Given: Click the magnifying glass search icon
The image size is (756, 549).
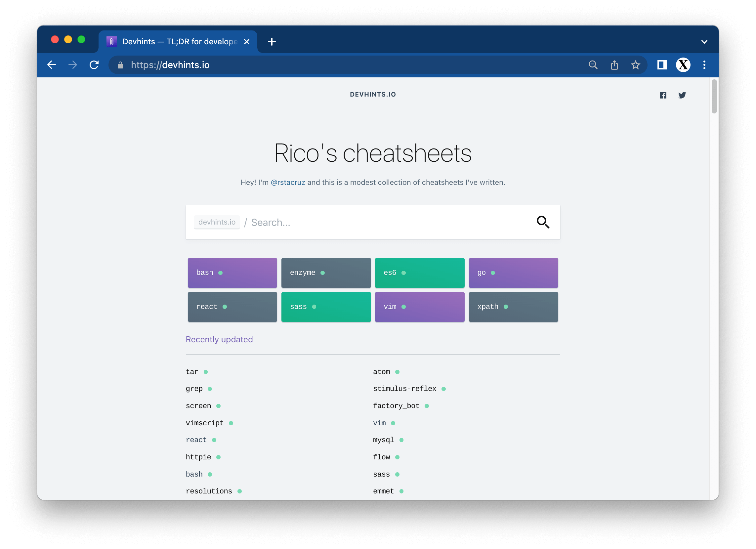Looking at the screenshot, I should (x=543, y=222).
